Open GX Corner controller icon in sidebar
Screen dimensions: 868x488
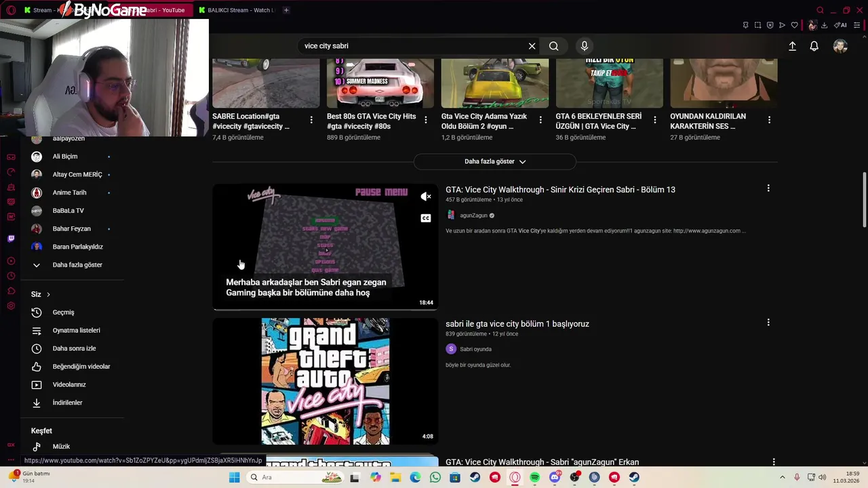pos(11,157)
